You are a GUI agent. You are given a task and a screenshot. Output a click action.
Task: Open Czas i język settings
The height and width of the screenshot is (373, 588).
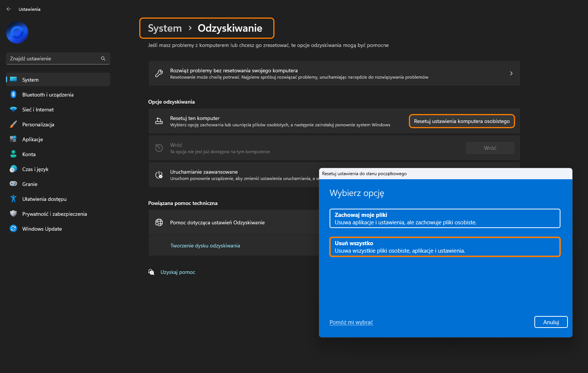tap(58, 169)
